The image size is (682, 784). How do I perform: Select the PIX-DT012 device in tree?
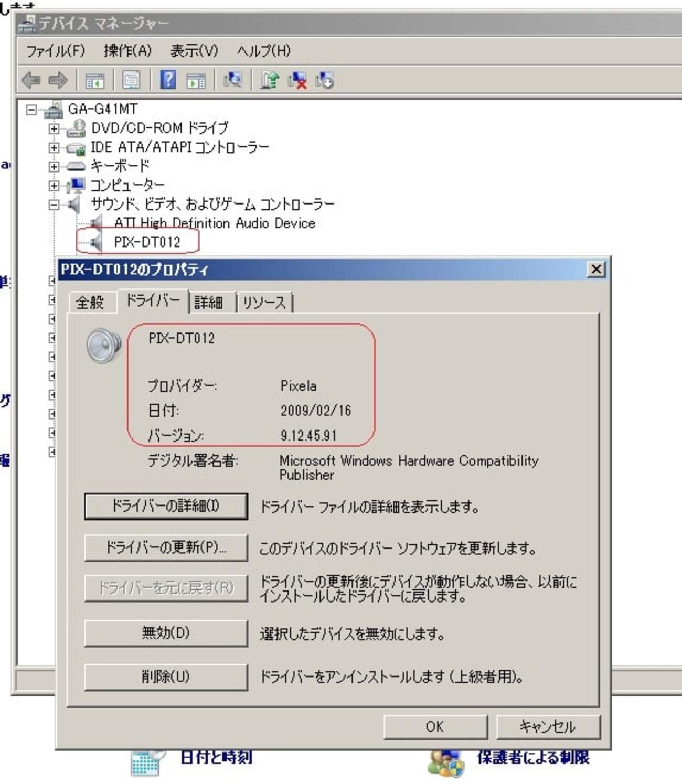(147, 242)
